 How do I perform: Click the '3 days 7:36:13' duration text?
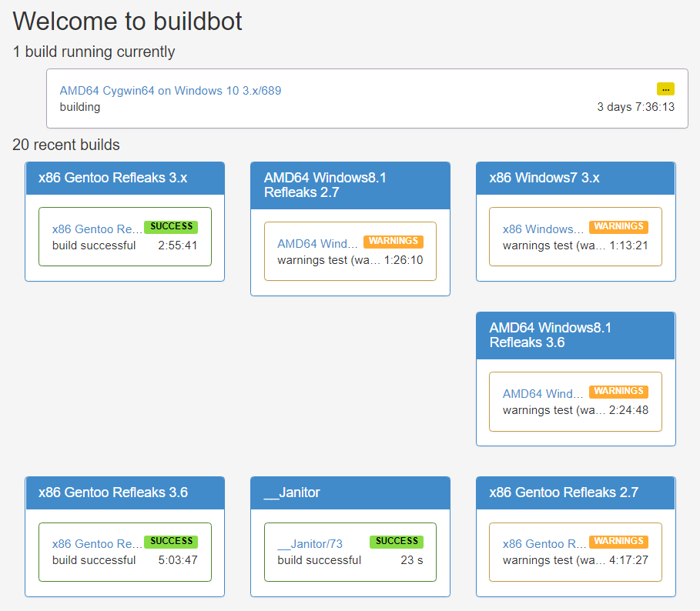coord(636,107)
